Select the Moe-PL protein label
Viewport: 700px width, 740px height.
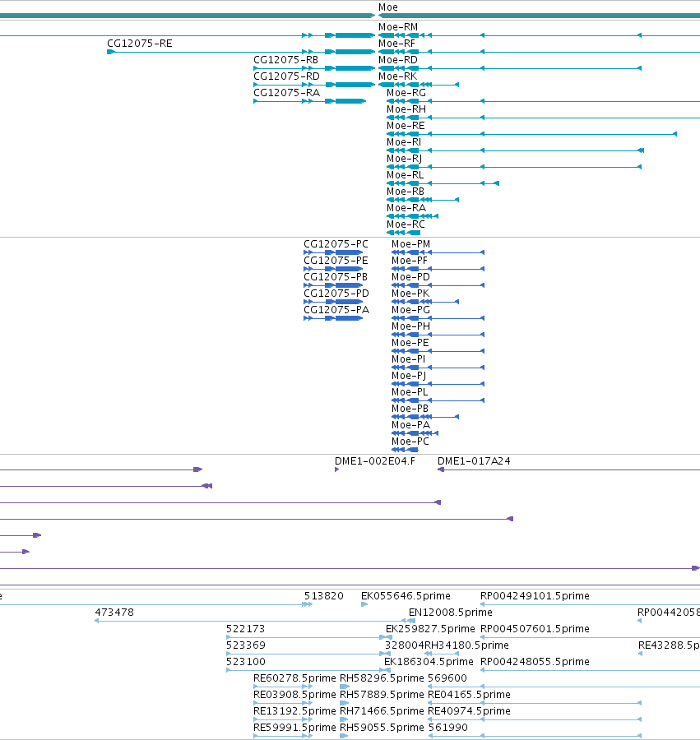coord(410,392)
